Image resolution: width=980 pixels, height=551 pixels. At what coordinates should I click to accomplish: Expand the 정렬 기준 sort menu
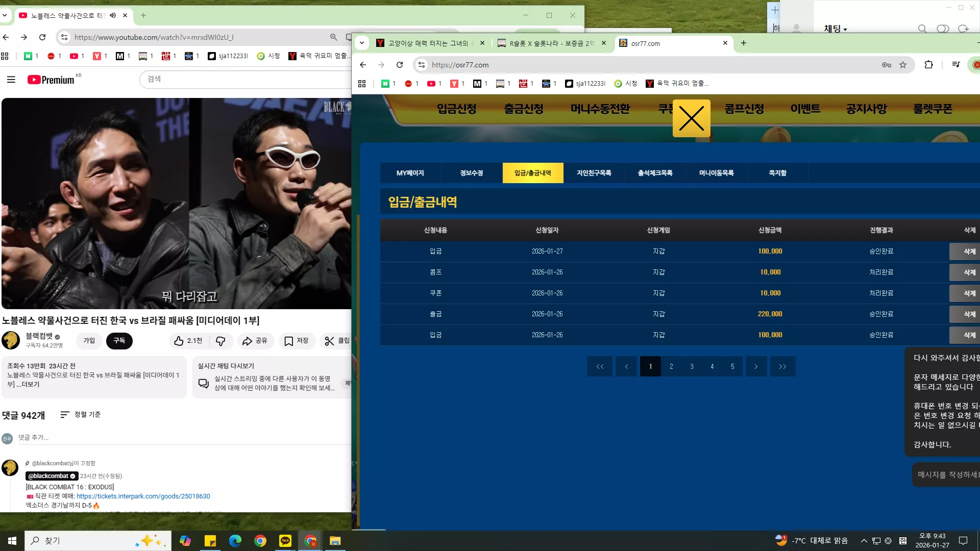pos(81,415)
